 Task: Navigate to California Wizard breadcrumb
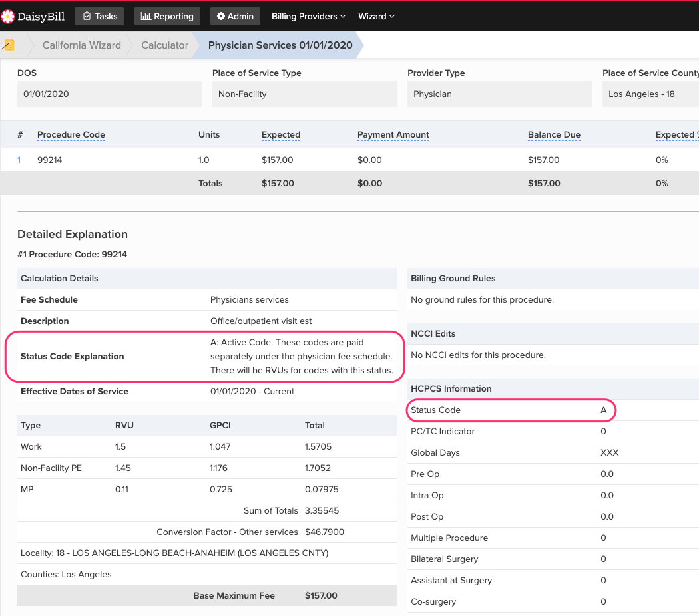81,45
